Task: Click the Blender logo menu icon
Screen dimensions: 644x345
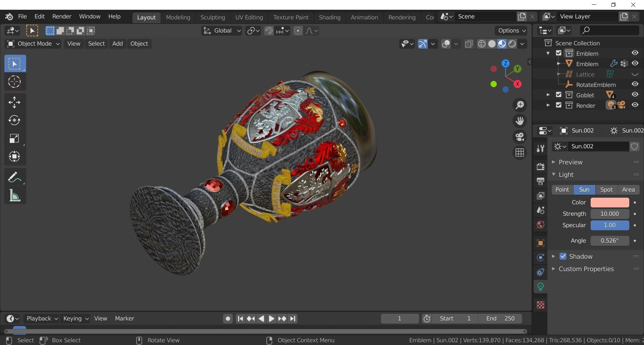Action: click(x=9, y=16)
